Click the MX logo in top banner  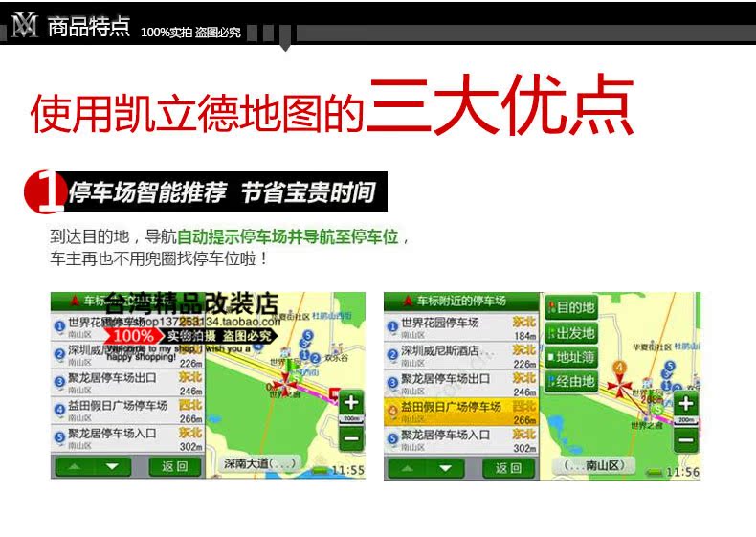pyautogui.click(x=24, y=25)
